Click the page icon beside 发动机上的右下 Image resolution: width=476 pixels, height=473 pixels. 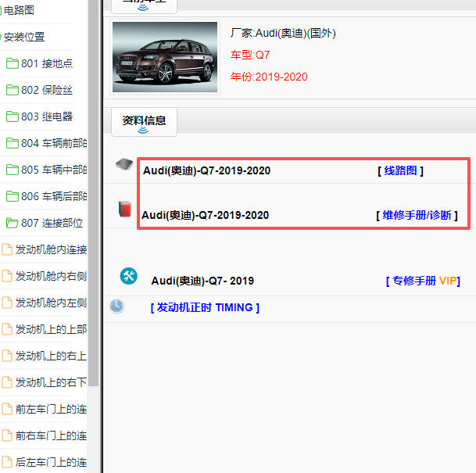point(7,382)
